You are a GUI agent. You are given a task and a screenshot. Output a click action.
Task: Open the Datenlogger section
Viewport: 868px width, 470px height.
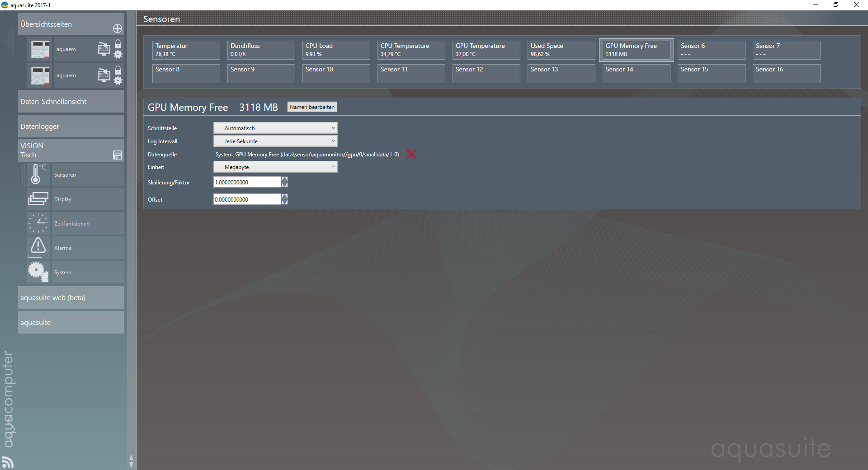(x=71, y=126)
